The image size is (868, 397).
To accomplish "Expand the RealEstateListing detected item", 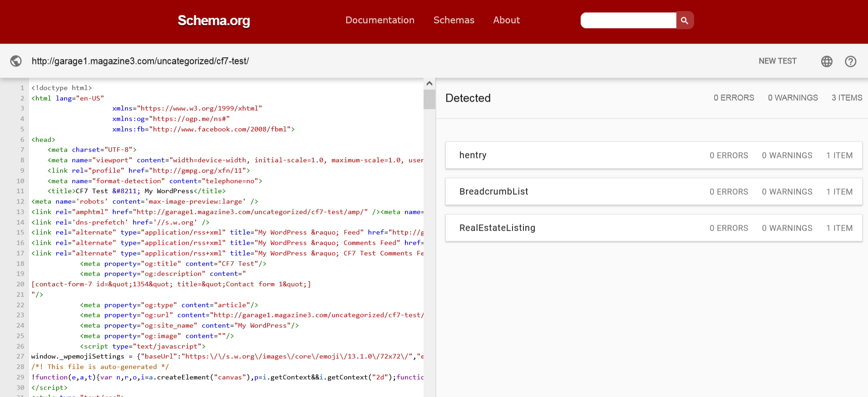I will coord(654,228).
